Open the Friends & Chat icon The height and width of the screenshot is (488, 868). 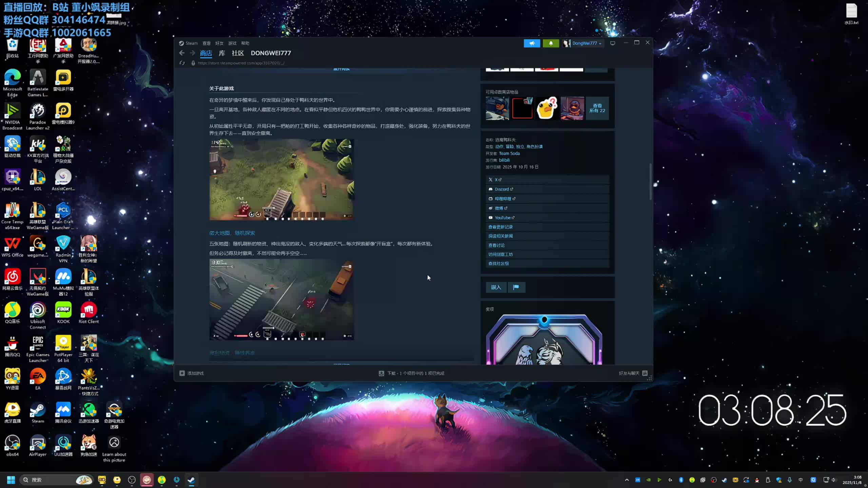pos(645,373)
